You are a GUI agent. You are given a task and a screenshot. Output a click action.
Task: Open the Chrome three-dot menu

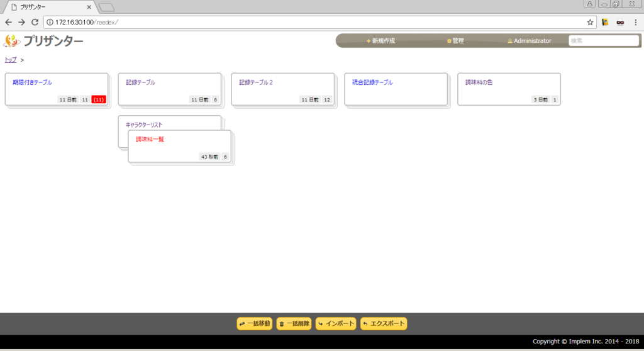pos(635,22)
